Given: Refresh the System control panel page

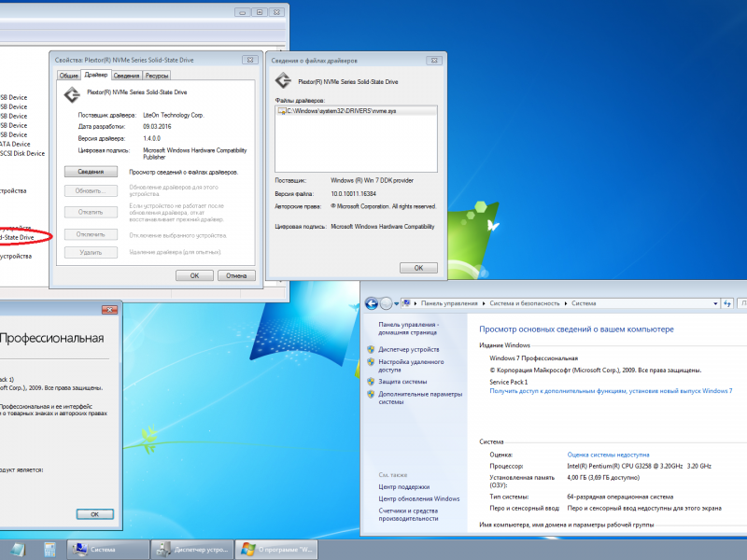Looking at the screenshot, I should click(x=727, y=303).
